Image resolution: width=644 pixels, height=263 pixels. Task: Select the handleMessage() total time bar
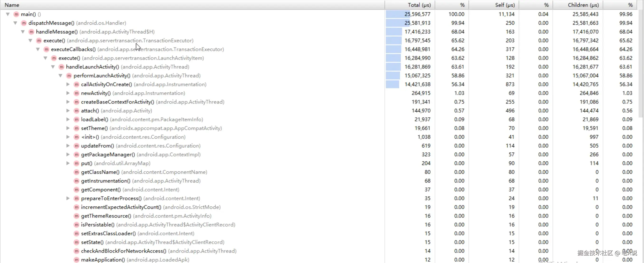click(x=394, y=32)
